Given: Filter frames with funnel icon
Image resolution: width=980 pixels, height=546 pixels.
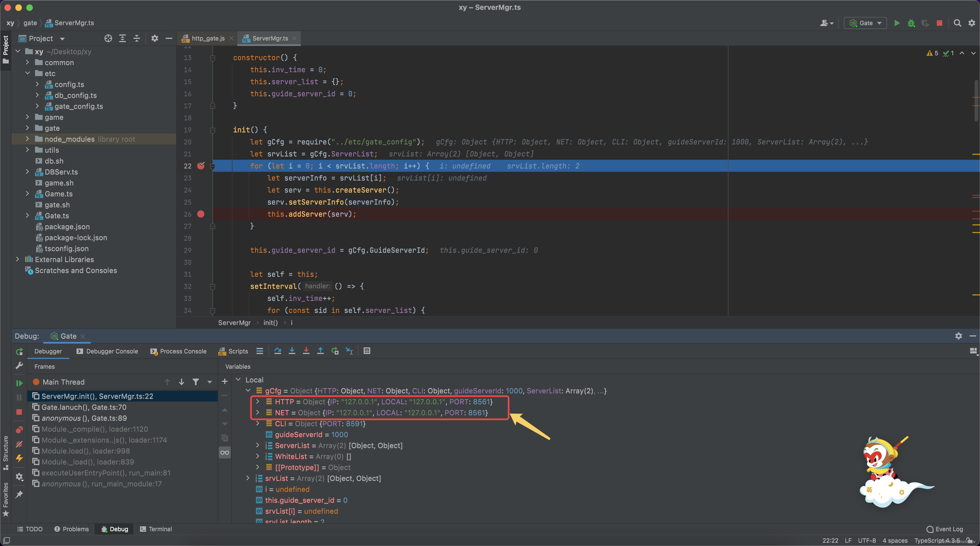Looking at the screenshot, I should click(x=196, y=382).
